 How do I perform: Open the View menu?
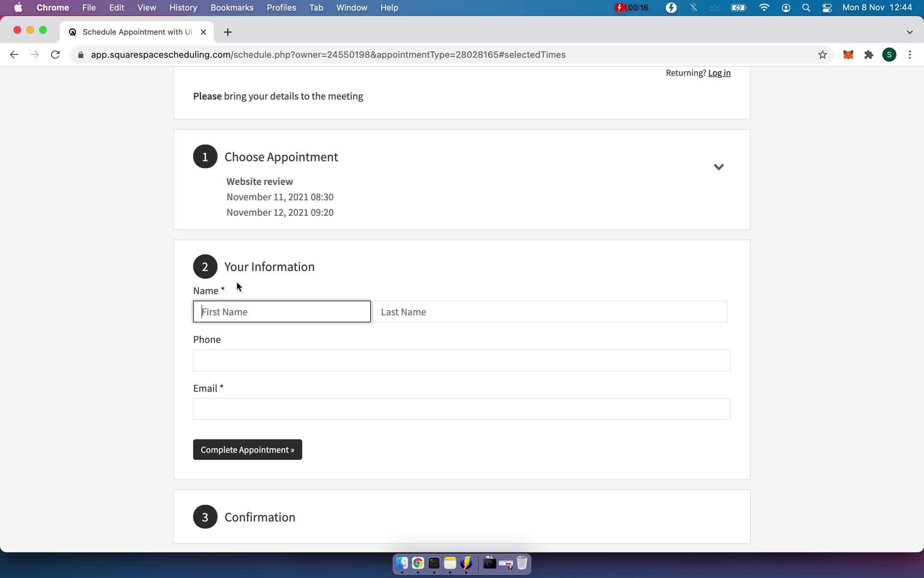(146, 8)
